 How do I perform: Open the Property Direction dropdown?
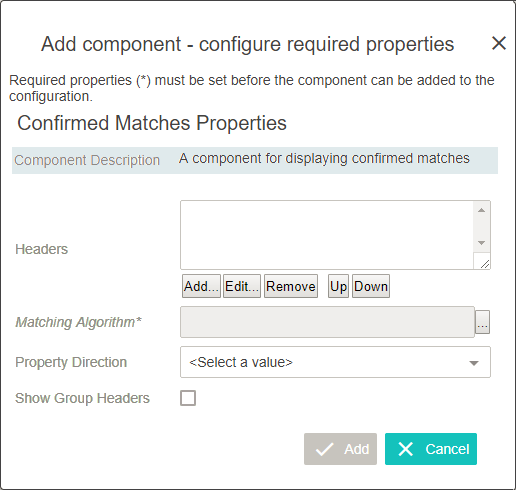coord(335,362)
